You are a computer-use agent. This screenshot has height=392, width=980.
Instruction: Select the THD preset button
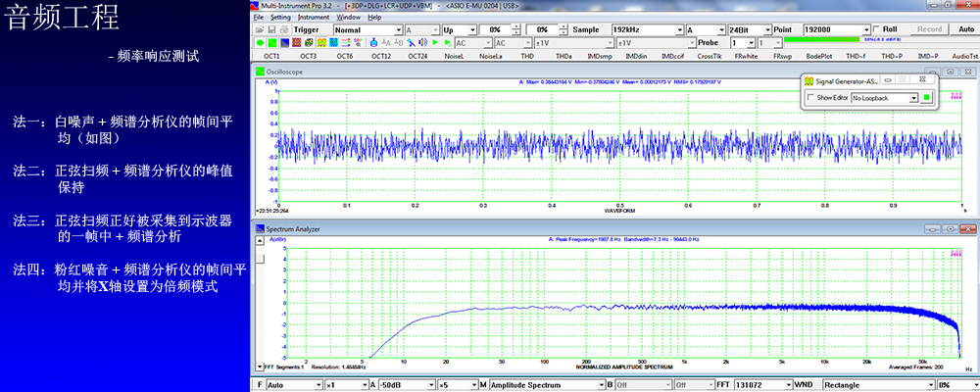pyautogui.click(x=527, y=56)
